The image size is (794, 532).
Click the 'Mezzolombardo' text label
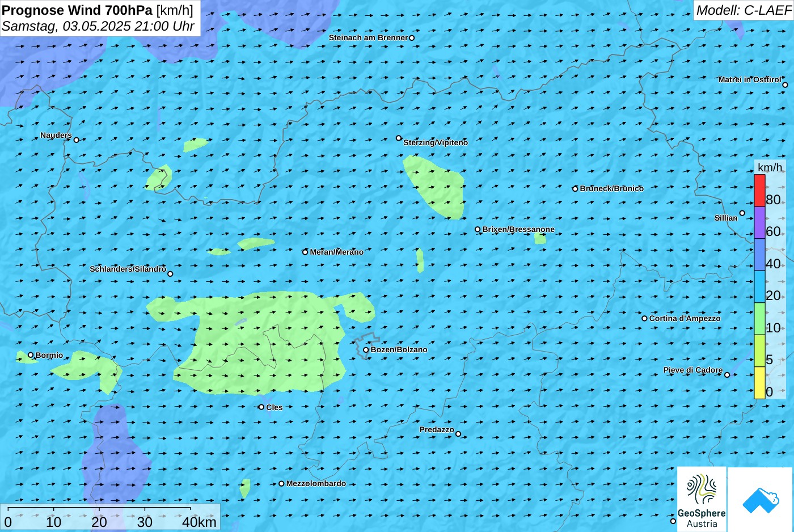[x=316, y=483]
